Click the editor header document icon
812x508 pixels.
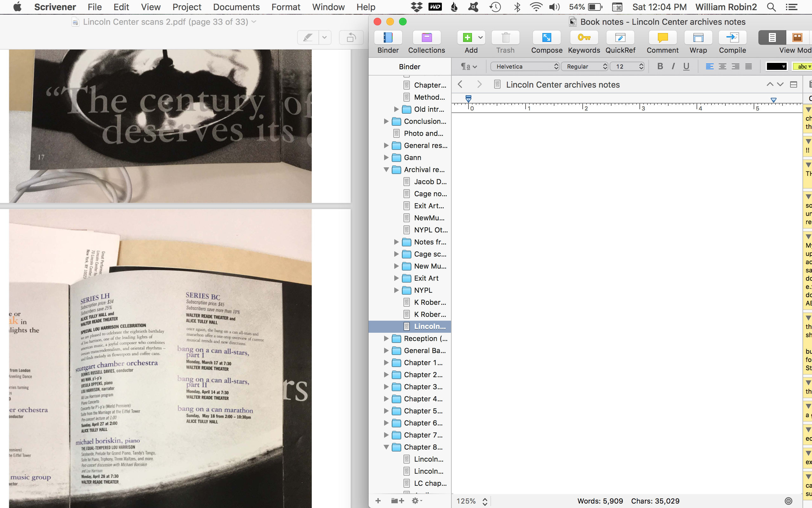498,84
